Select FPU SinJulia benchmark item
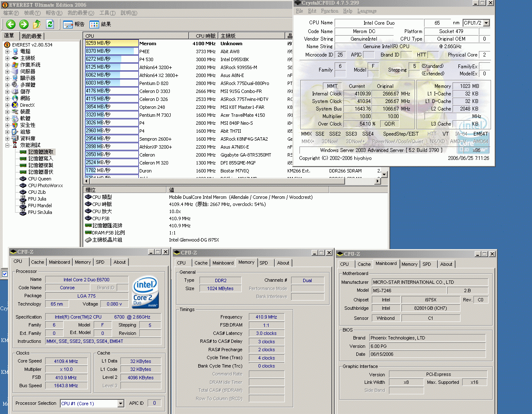This screenshot has height=414, width=532. point(40,212)
